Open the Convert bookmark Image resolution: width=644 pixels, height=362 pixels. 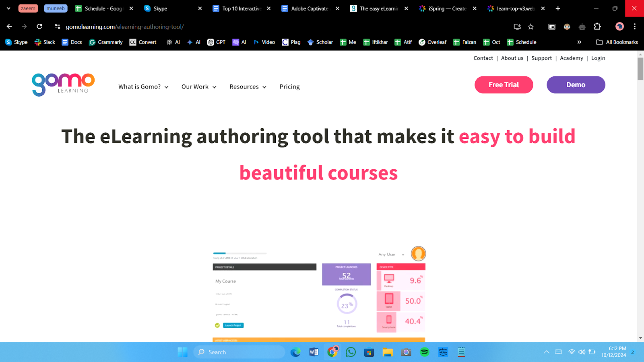[x=143, y=42]
